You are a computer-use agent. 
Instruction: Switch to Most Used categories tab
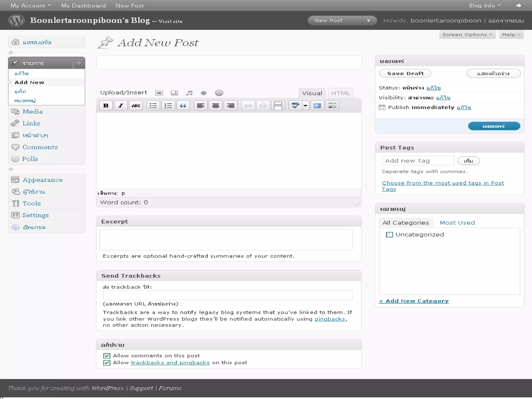(457, 223)
